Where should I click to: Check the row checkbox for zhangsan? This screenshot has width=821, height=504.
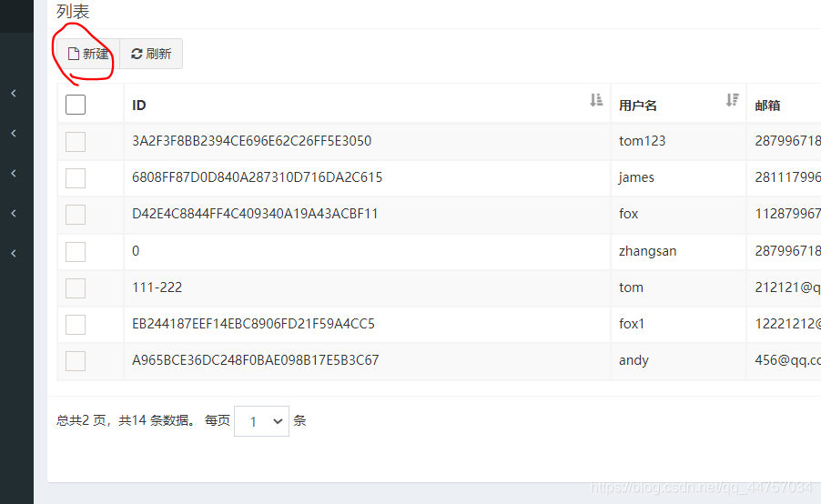click(x=76, y=252)
